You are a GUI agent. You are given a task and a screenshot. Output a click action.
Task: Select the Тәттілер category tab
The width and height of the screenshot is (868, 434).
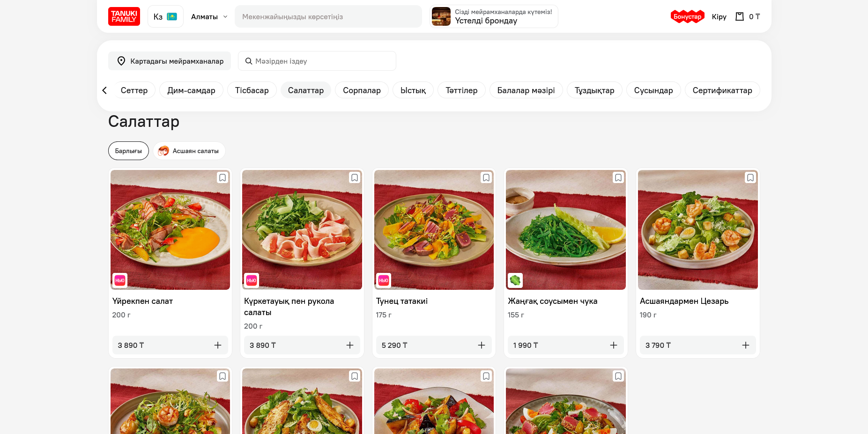[461, 90]
